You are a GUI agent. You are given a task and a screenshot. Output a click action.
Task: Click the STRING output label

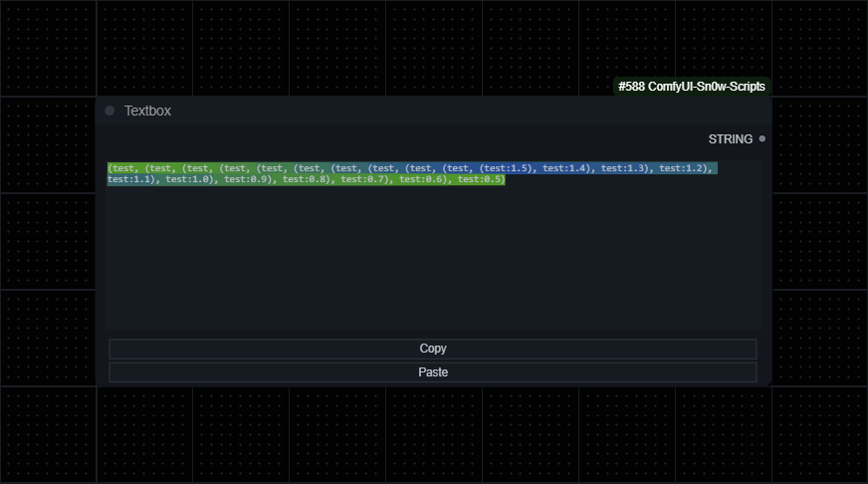click(731, 139)
